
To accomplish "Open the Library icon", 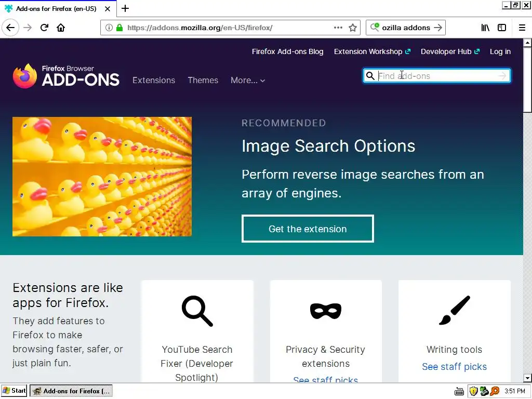I will click(x=485, y=28).
